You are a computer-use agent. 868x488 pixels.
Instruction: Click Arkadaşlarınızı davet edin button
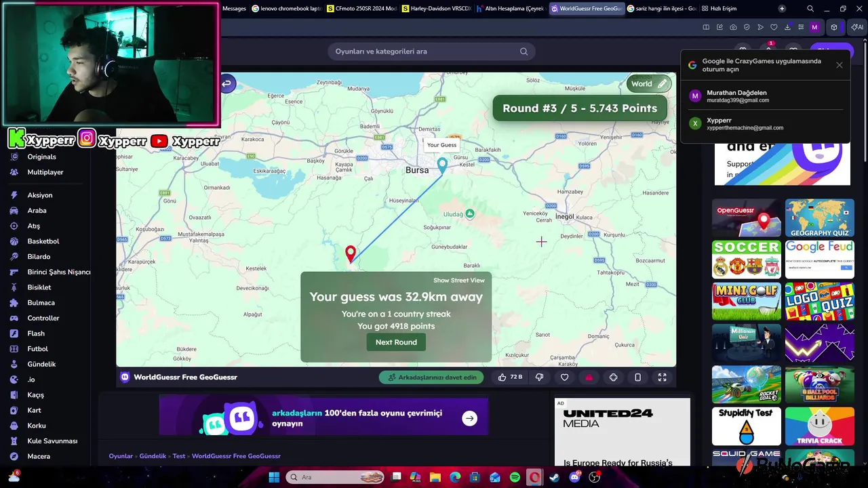click(x=431, y=378)
